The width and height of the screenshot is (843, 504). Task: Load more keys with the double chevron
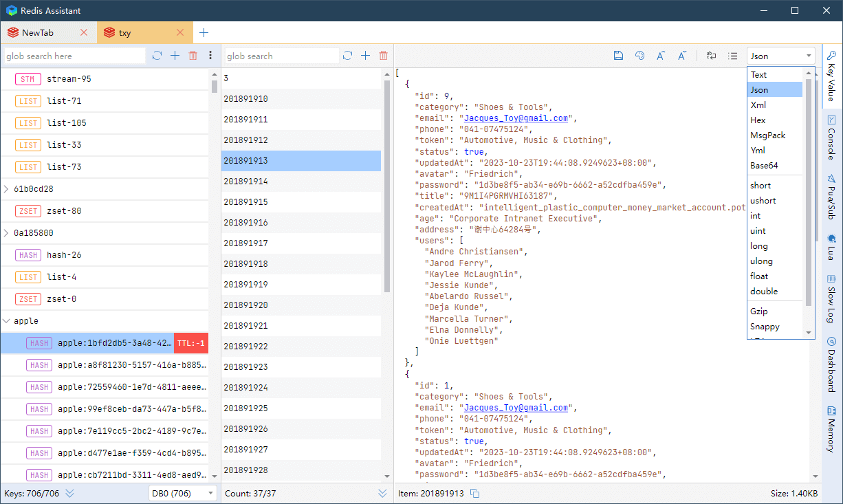(x=69, y=493)
